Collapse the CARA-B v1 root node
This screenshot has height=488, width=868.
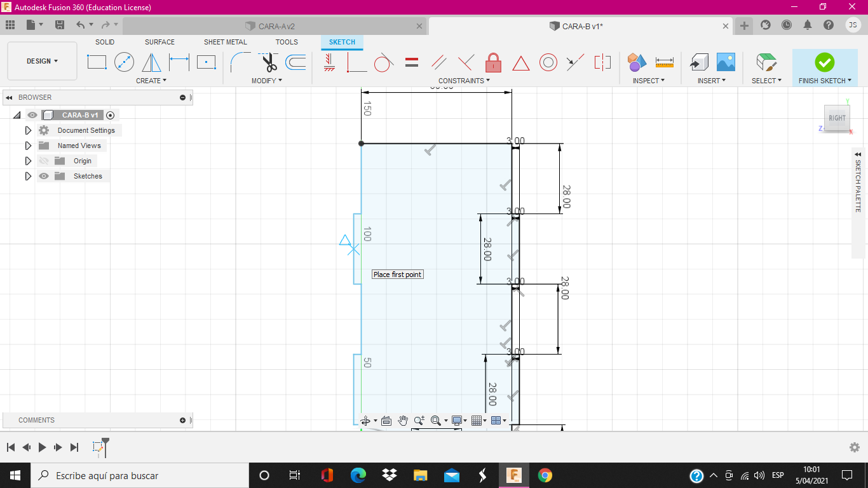click(17, 115)
